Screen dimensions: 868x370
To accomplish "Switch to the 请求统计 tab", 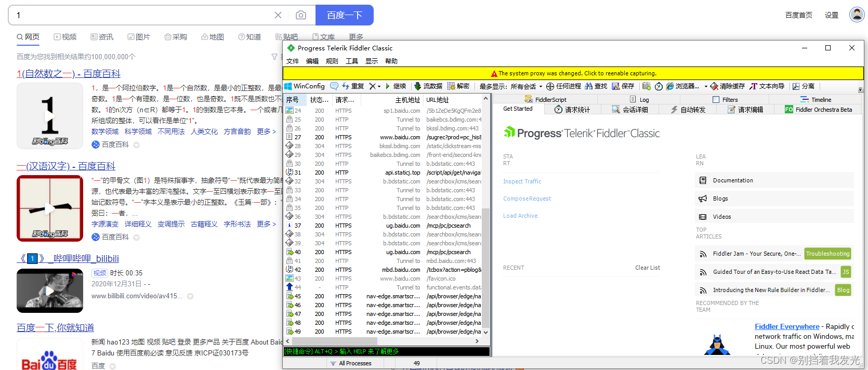I will pos(572,110).
